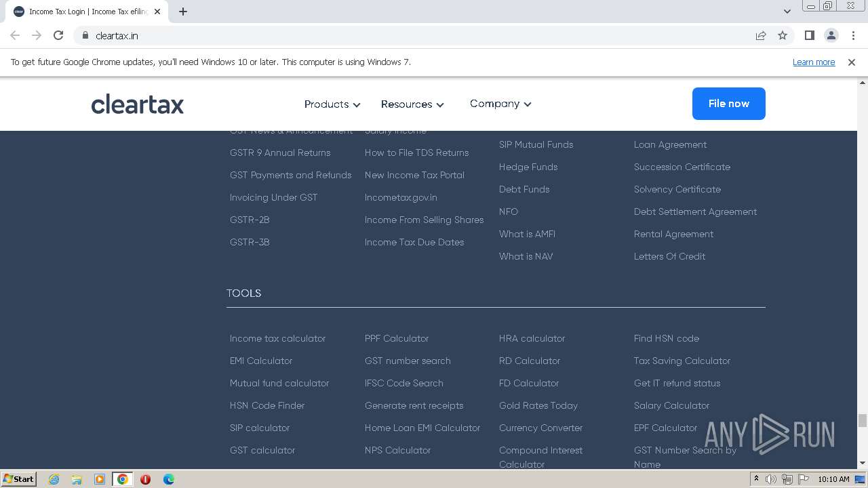This screenshot has width=868, height=488.
Task: Open PPF Calculator link
Action: tap(397, 338)
